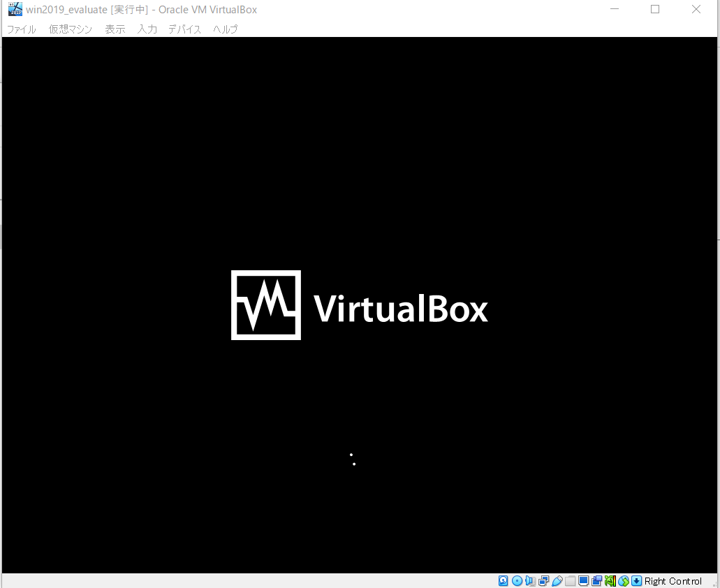Screen dimensions: 720x588
Task: Click the network adapters status icon
Action: click(x=544, y=580)
